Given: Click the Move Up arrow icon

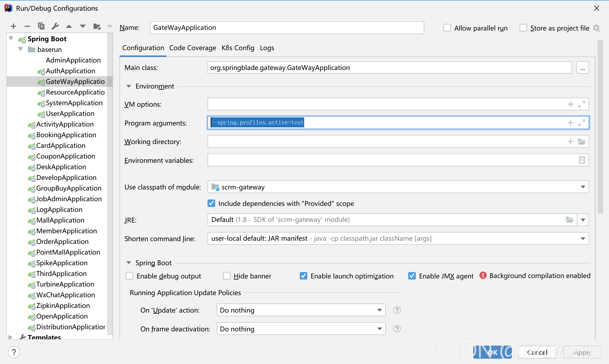Looking at the screenshot, I should point(69,26).
